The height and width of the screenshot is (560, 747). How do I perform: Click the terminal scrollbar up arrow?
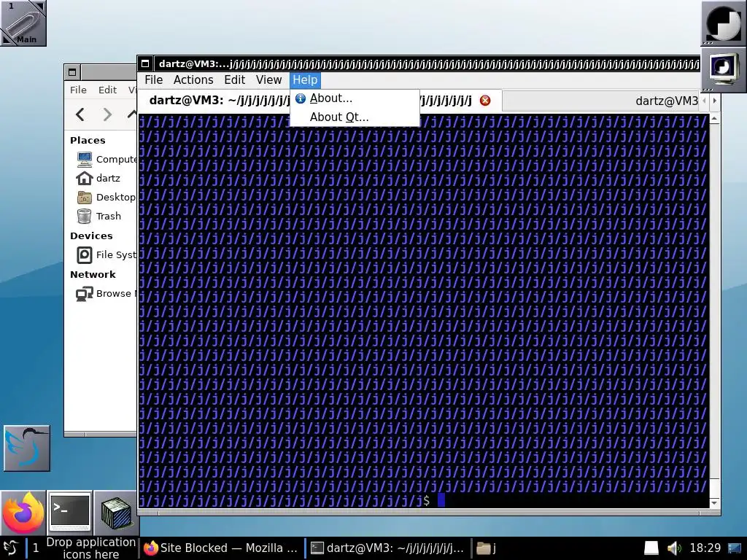(x=714, y=118)
